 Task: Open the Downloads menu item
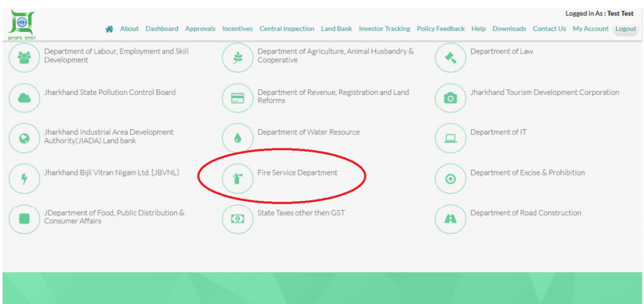coord(509,29)
